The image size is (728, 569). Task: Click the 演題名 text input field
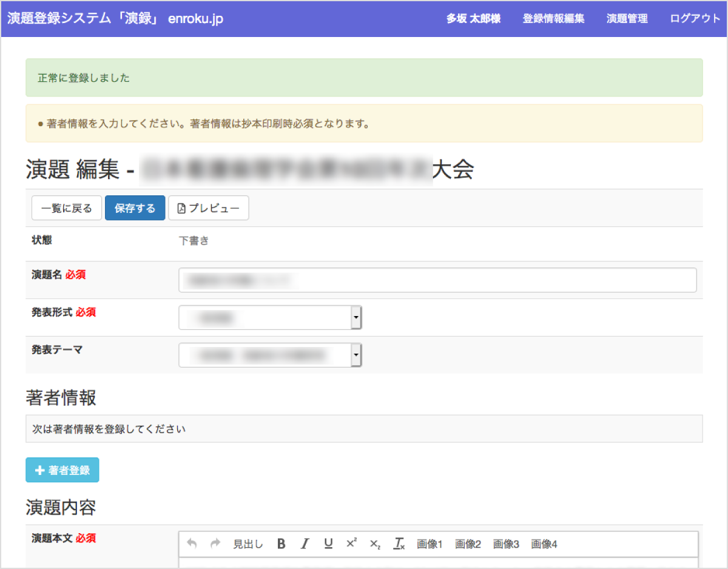437,280
